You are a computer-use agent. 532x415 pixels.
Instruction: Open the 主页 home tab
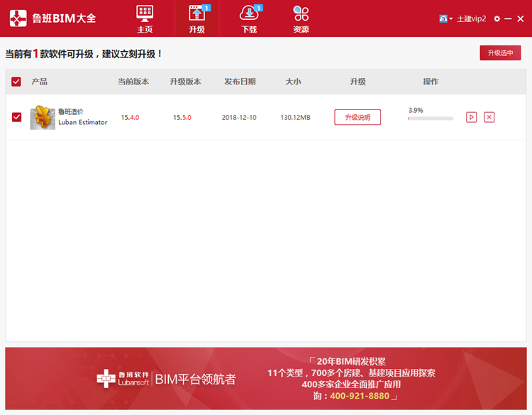[145, 19]
